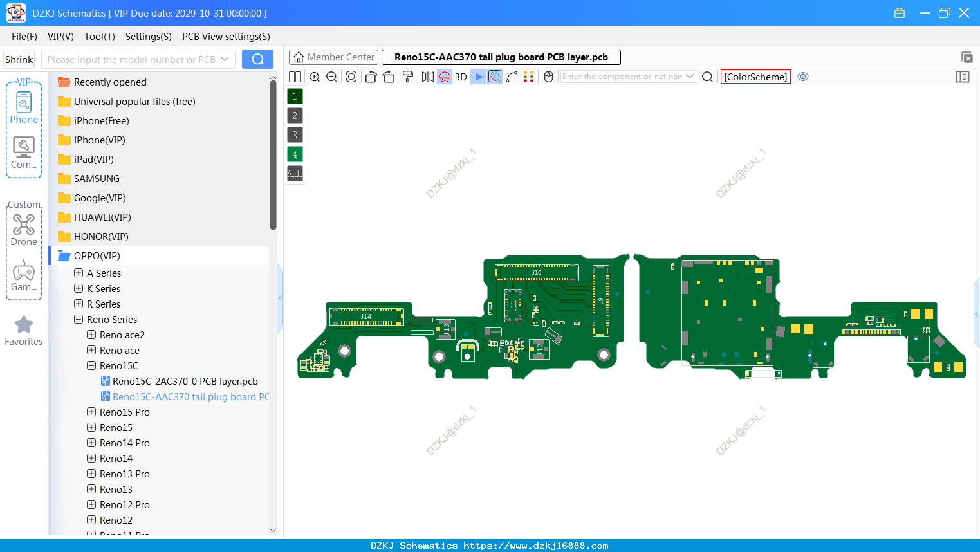Screen dimensions: 980x552
Task: Collapse the Reno15C node
Action: pyautogui.click(x=91, y=365)
